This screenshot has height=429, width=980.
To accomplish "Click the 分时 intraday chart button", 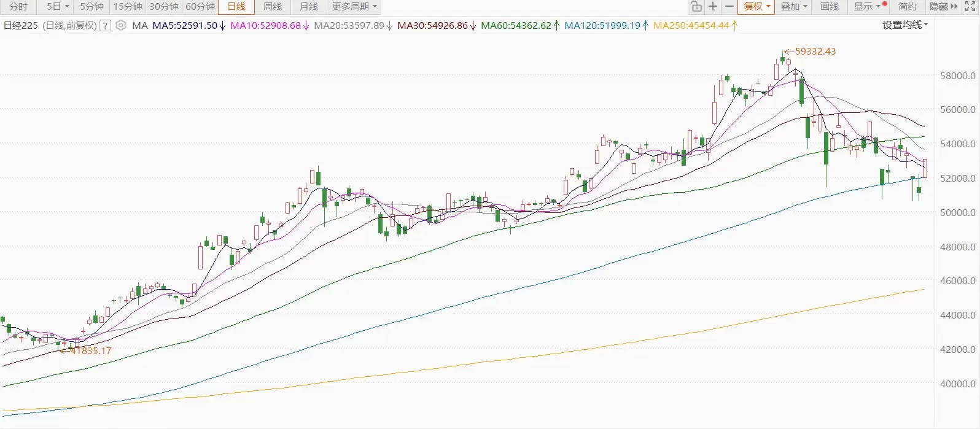I will pos(18,7).
